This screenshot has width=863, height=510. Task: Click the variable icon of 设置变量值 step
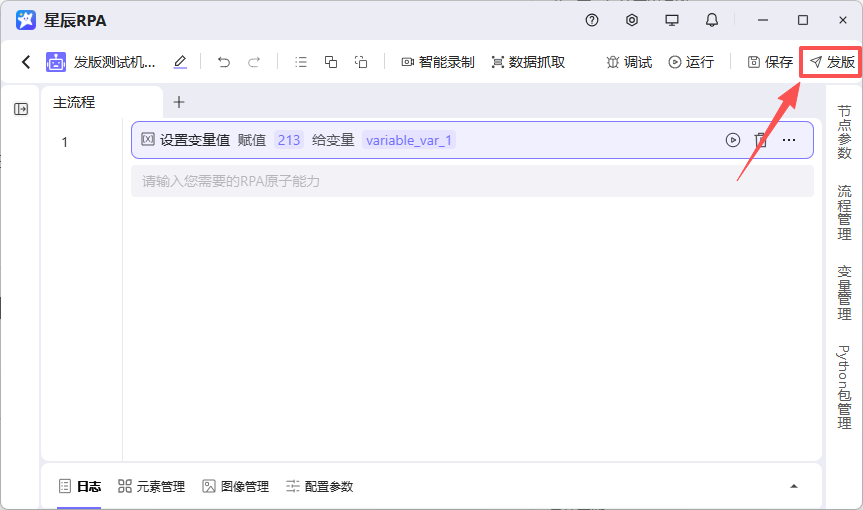[148, 139]
